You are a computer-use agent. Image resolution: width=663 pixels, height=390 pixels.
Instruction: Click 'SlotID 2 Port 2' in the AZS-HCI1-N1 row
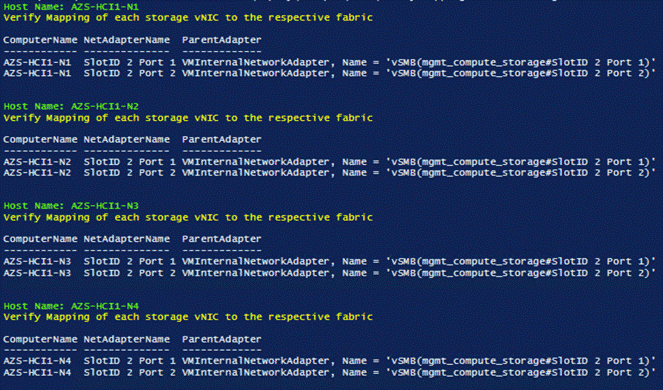(x=129, y=73)
